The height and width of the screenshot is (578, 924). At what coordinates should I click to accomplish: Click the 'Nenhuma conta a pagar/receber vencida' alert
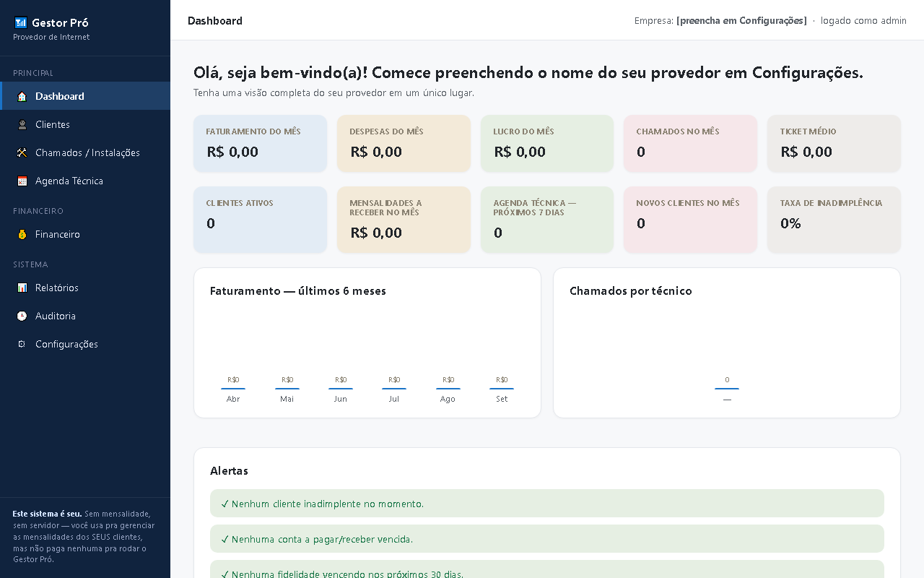pos(547,539)
